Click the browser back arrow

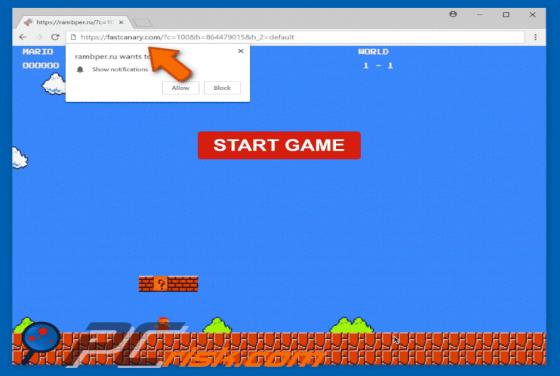(23, 37)
